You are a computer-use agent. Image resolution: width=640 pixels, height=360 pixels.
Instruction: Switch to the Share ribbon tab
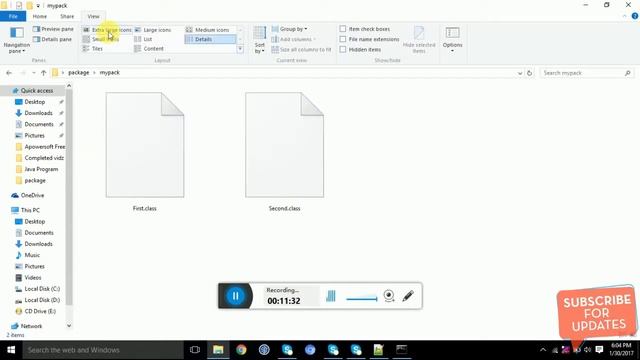coord(67,16)
